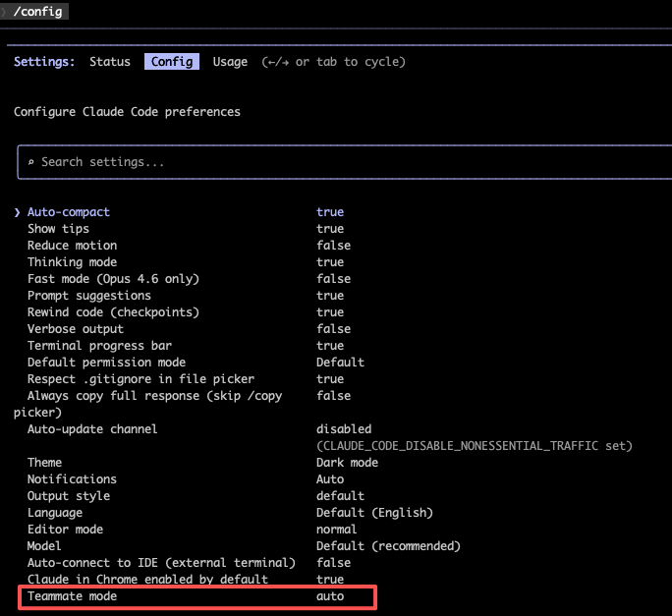Click the Model label
This screenshot has width=672, height=616.
click(x=44, y=546)
